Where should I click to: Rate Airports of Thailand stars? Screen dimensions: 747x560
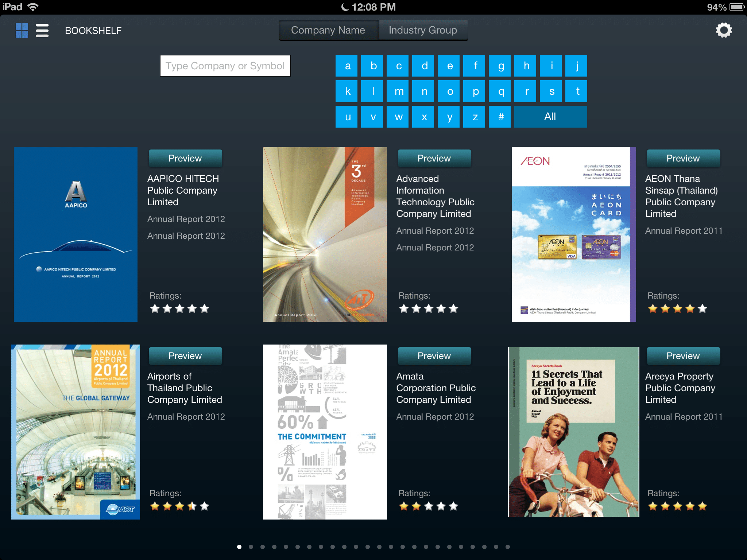pyautogui.click(x=179, y=506)
